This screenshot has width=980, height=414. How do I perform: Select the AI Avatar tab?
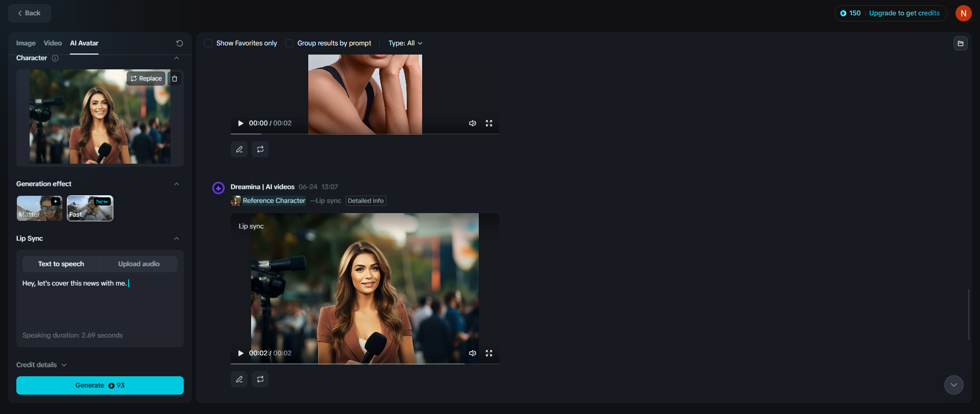pos(84,43)
